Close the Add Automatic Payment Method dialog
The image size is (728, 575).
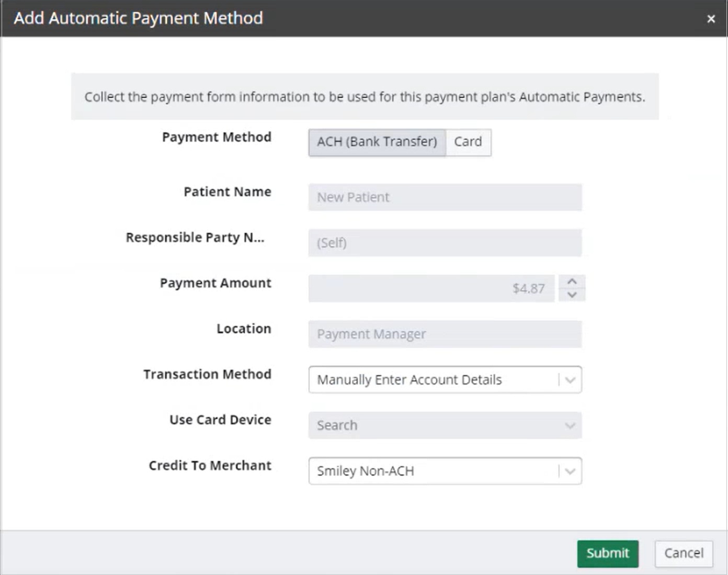(711, 19)
